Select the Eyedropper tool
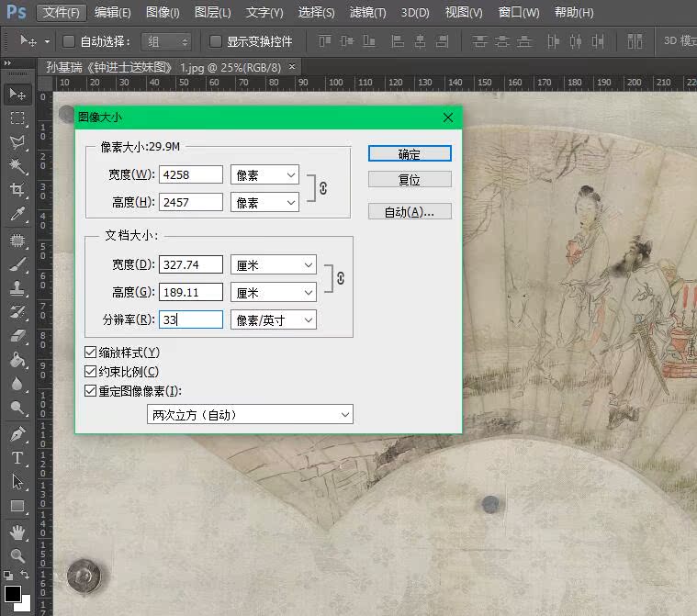The width and height of the screenshot is (697, 616). tap(17, 214)
